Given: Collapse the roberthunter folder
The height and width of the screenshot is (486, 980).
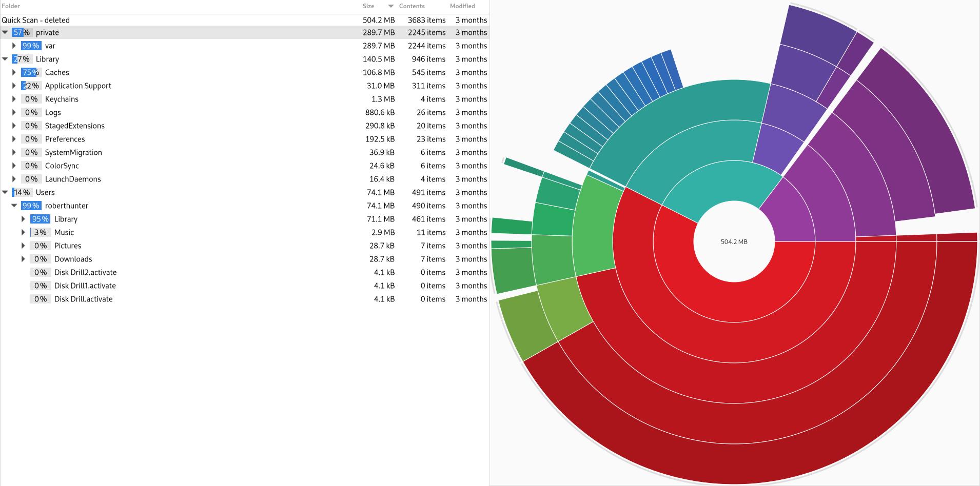Looking at the screenshot, I should (x=14, y=206).
